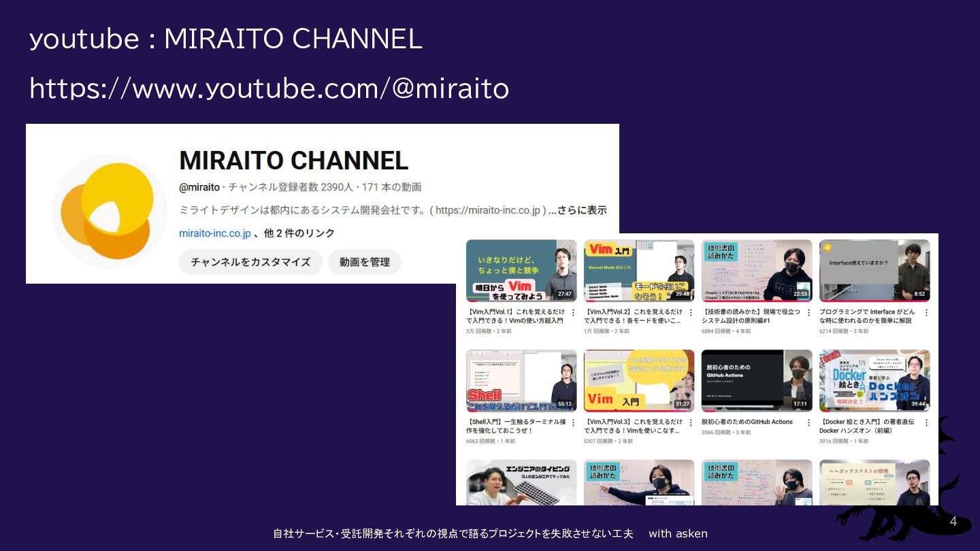
Task: Click the MIRAITO CHANNEL name heading
Action: tap(293, 161)
